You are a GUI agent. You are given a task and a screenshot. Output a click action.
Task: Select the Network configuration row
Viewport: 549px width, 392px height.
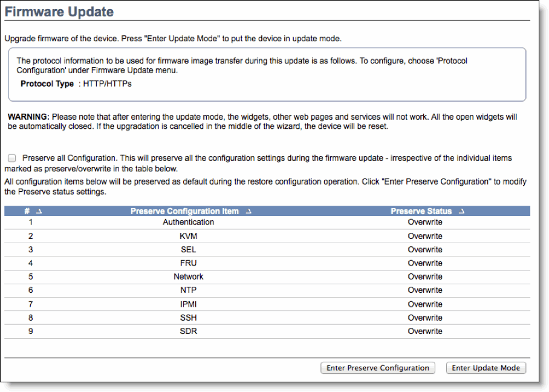[x=267, y=276]
